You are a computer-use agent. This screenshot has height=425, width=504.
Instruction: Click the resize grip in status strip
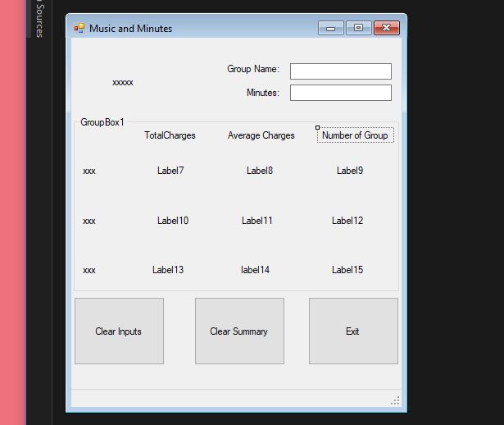(x=395, y=401)
